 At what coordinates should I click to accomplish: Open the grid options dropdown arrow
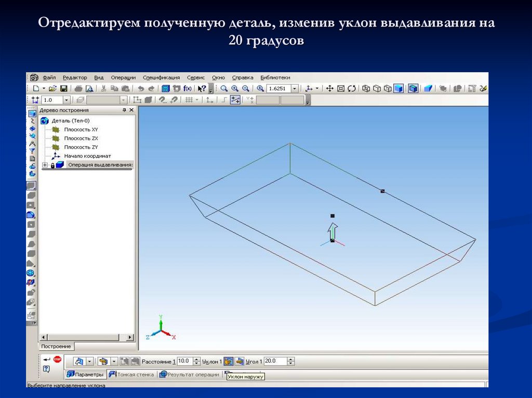pos(197,100)
